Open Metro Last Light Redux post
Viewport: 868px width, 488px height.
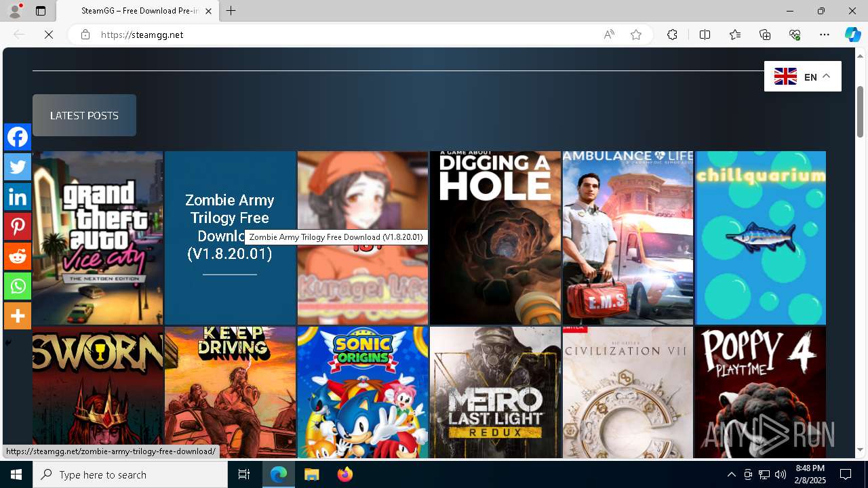click(495, 392)
